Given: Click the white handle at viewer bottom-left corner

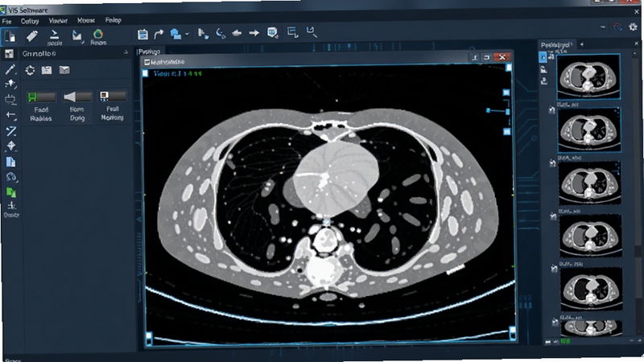Looking at the screenshot, I should pos(149,337).
